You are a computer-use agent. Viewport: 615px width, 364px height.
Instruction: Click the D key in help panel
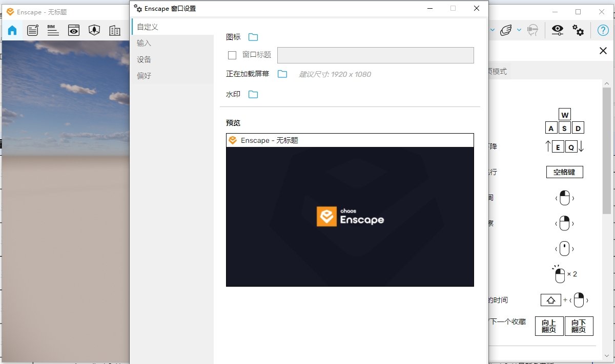tap(578, 128)
